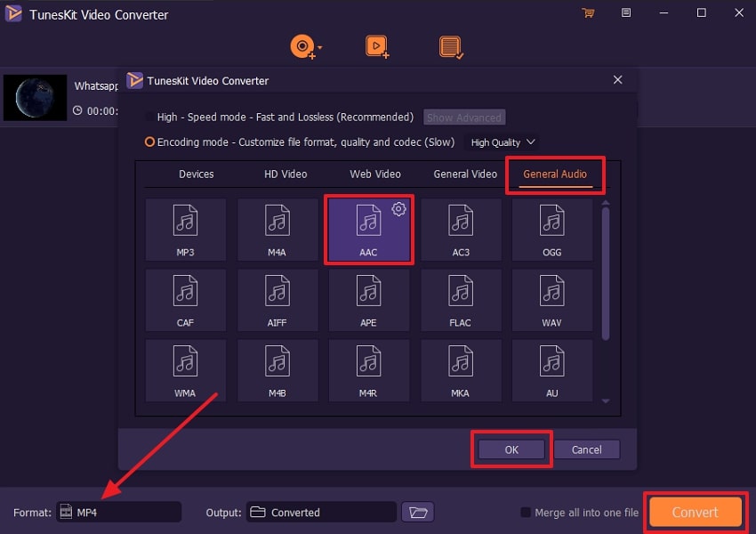Screen dimensions: 756x534
Task: Click the video duration clock icon
Action: (x=77, y=110)
